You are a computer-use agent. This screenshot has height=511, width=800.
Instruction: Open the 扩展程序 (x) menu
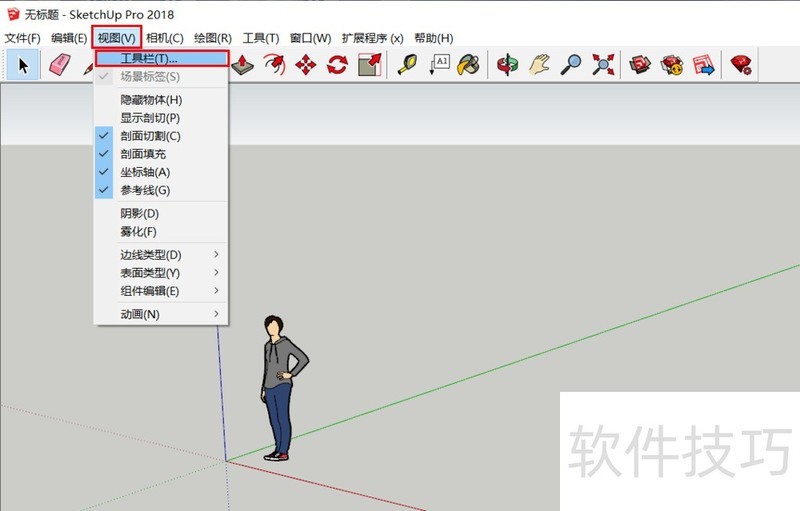[x=372, y=38]
